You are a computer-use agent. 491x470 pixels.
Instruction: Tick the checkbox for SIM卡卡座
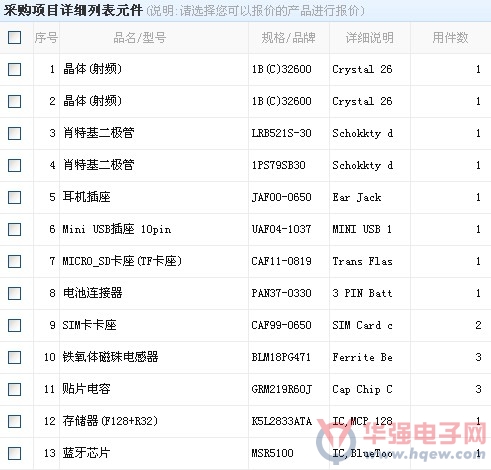(x=14, y=325)
